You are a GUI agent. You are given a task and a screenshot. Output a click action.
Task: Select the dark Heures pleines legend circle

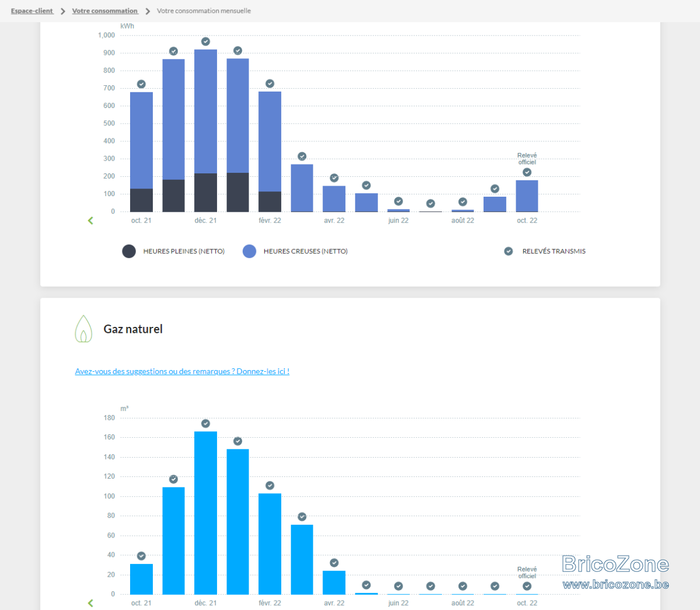(129, 251)
